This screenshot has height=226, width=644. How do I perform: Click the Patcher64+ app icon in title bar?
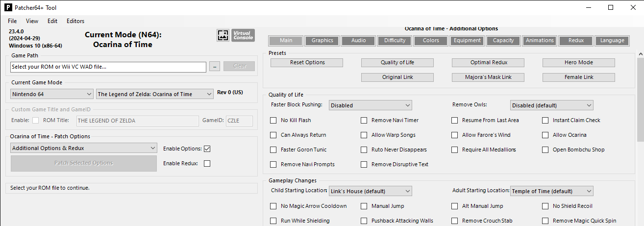tap(8, 7)
